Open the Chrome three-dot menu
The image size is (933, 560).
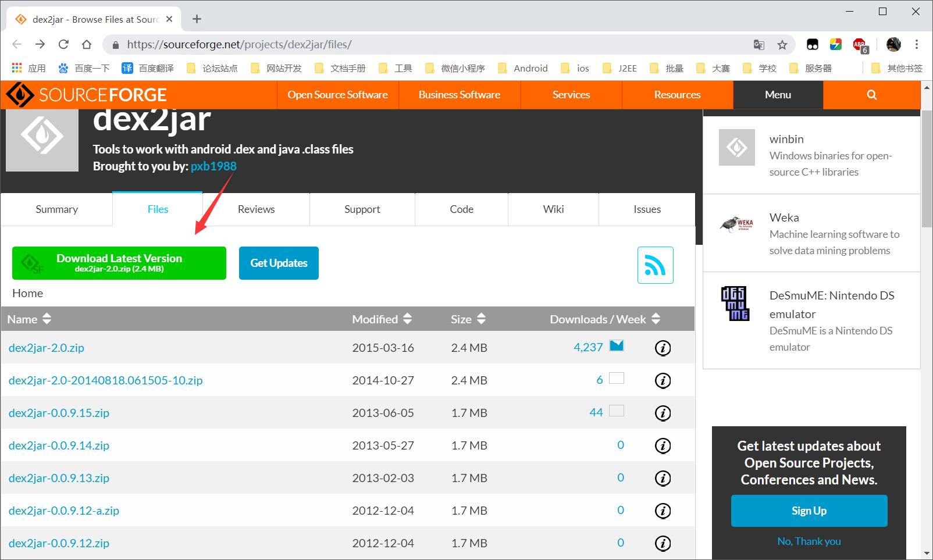pyautogui.click(x=916, y=44)
